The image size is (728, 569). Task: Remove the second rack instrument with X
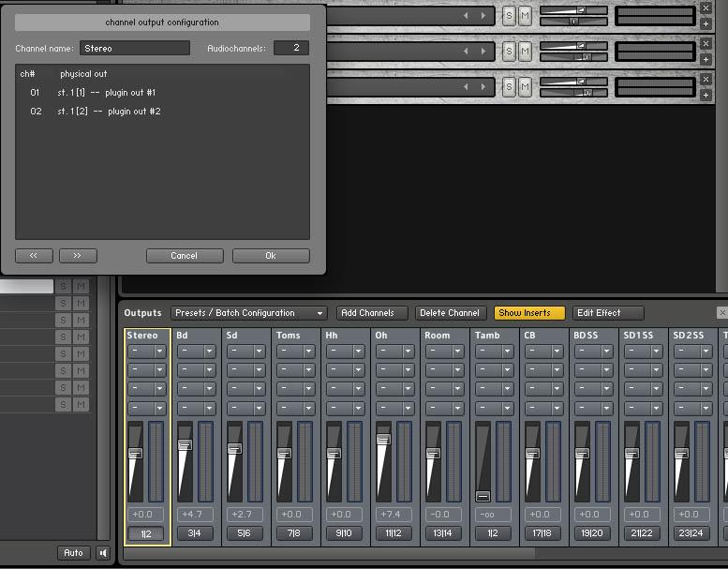click(706, 44)
